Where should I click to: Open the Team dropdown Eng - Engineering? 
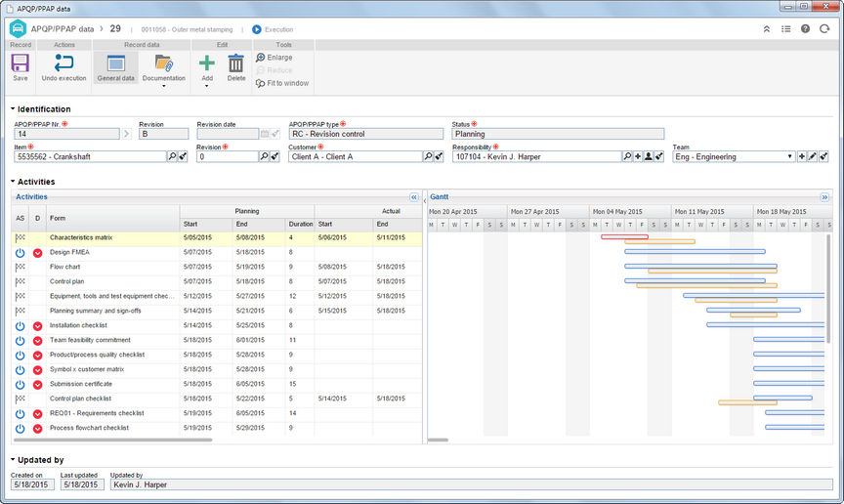pos(735,156)
